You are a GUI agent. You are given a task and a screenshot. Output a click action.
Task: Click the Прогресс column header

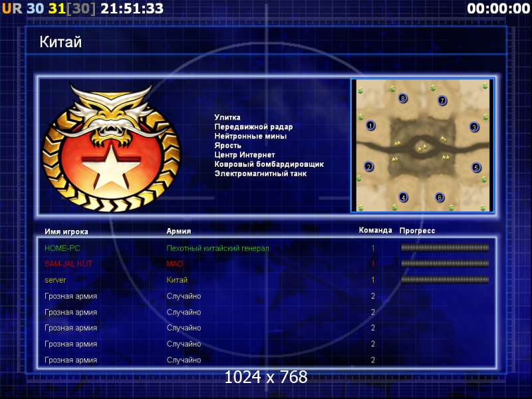click(417, 231)
